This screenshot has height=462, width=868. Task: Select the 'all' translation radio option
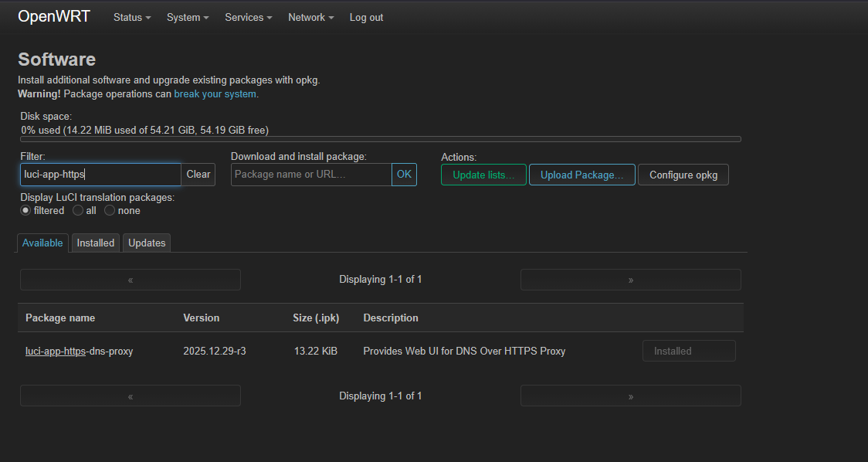tap(78, 210)
